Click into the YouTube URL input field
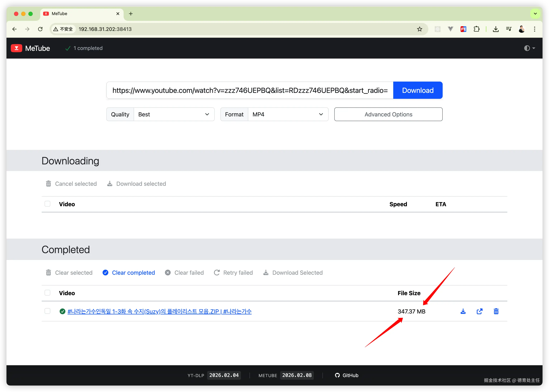 tap(250, 90)
